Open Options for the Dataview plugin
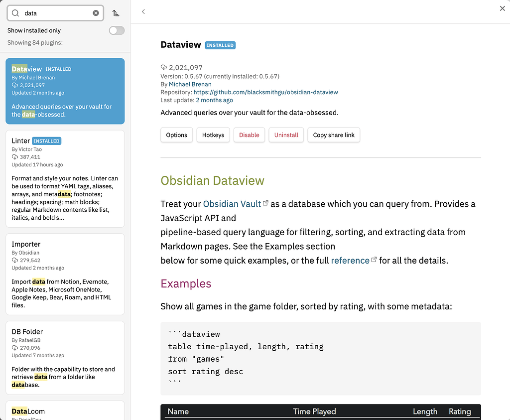510x420 pixels. (176, 135)
